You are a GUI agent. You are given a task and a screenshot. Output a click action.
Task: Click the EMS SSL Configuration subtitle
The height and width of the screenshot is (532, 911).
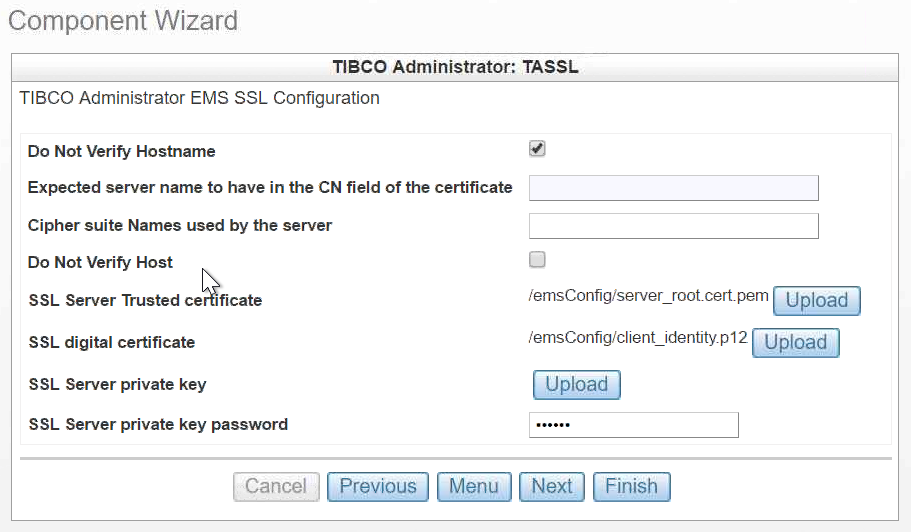click(200, 98)
